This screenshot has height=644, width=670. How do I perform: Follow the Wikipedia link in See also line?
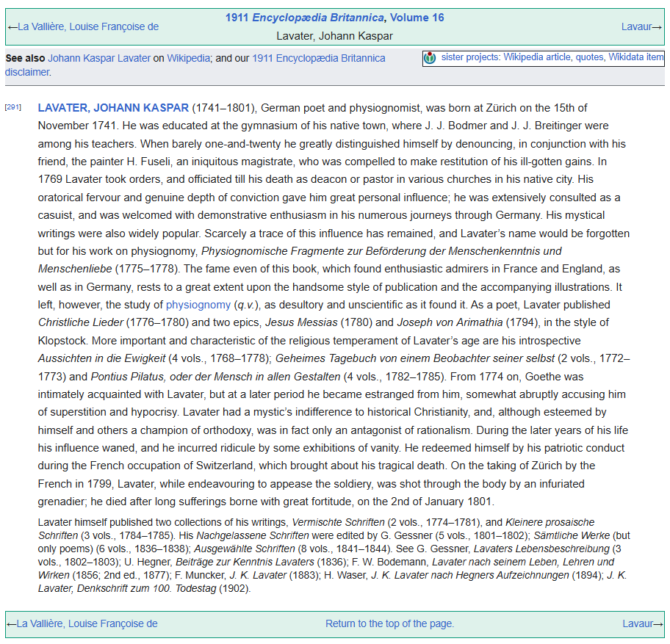188,58
